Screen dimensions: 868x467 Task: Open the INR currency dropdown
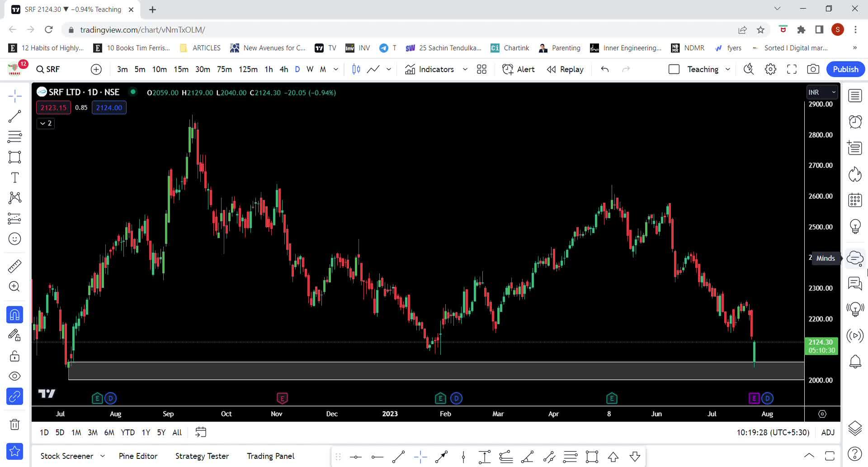tap(822, 92)
